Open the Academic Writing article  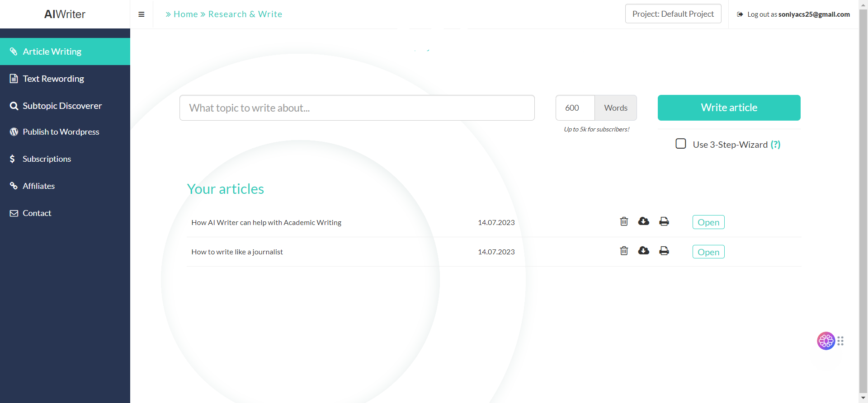pyautogui.click(x=708, y=222)
